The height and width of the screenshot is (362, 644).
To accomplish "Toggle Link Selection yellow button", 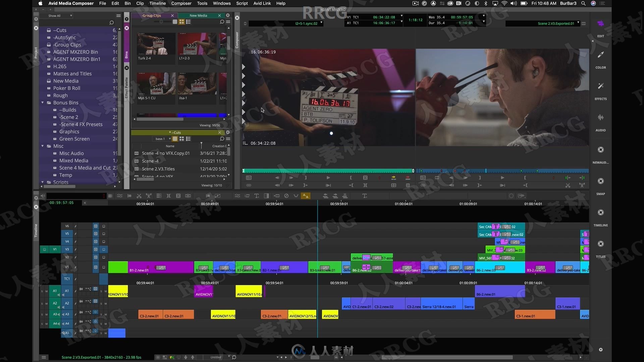I will point(305,196).
